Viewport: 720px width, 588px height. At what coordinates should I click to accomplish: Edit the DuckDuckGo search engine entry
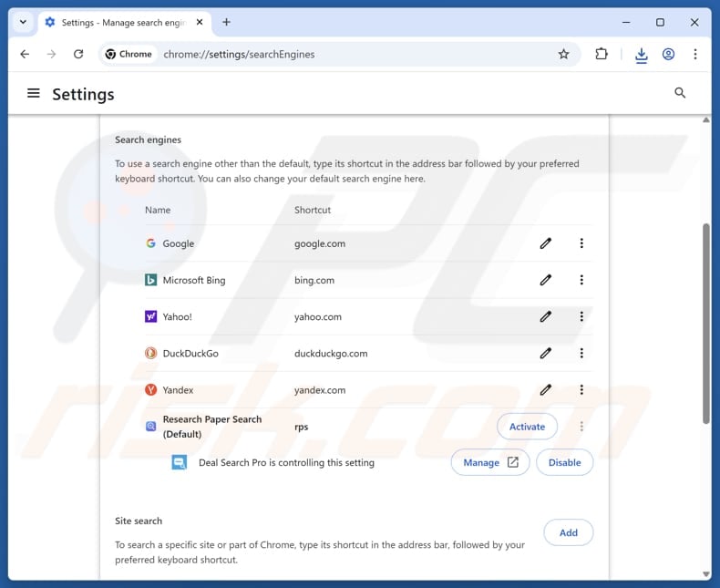(x=545, y=354)
